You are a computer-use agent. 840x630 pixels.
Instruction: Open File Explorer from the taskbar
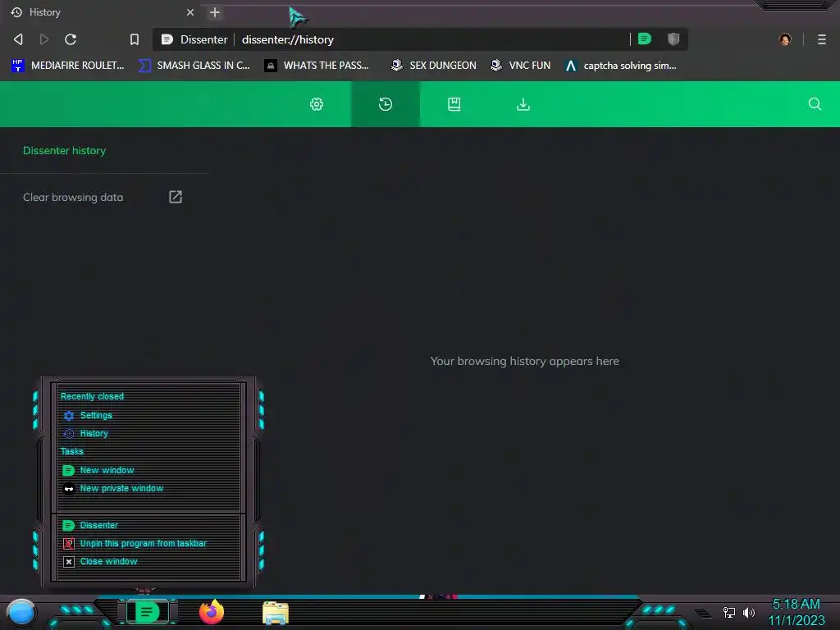[x=276, y=612]
